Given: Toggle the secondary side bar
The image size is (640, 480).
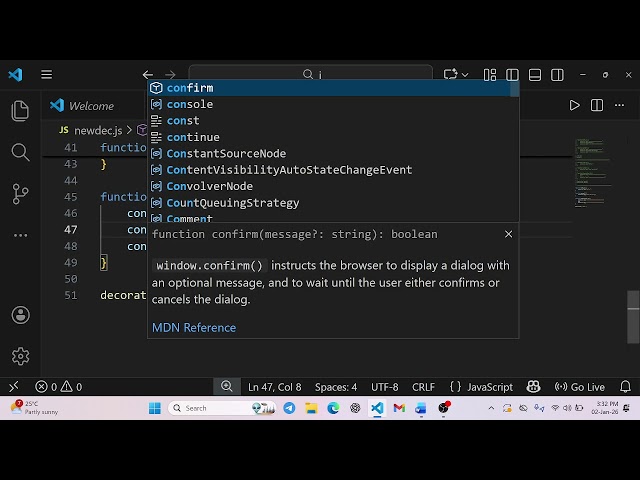Looking at the screenshot, I should [557, 75].
